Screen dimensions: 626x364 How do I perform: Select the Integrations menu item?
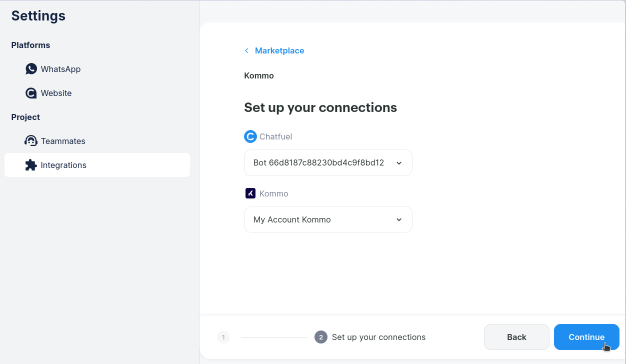pyautogui.click(x=63, y=165)
